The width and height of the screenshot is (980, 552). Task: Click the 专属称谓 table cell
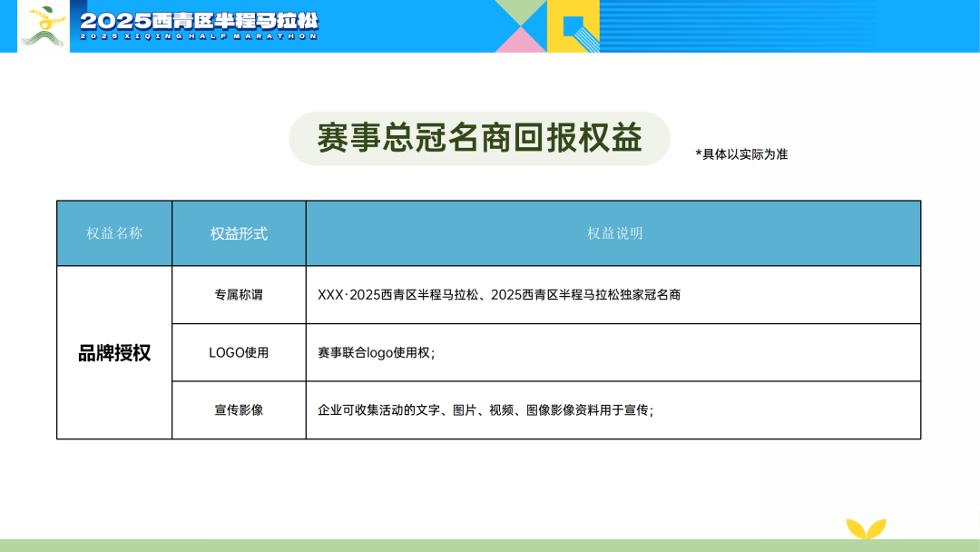pos(239,295)
